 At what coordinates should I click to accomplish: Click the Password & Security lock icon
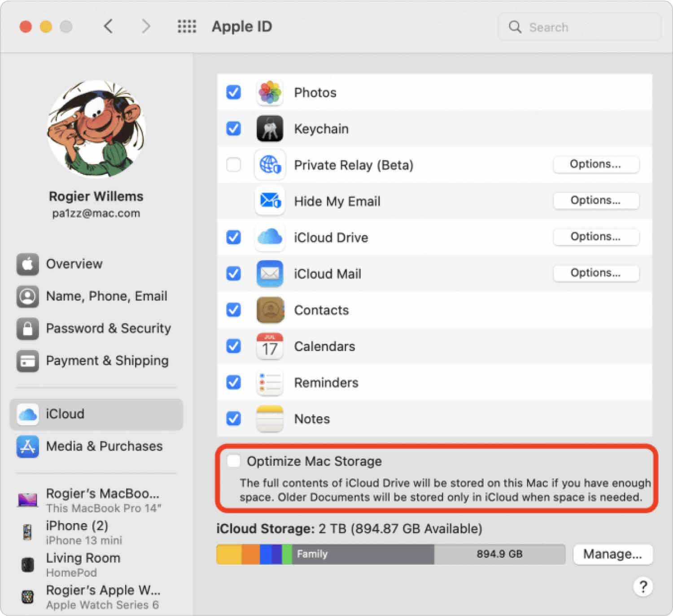(x=28, y=329)
